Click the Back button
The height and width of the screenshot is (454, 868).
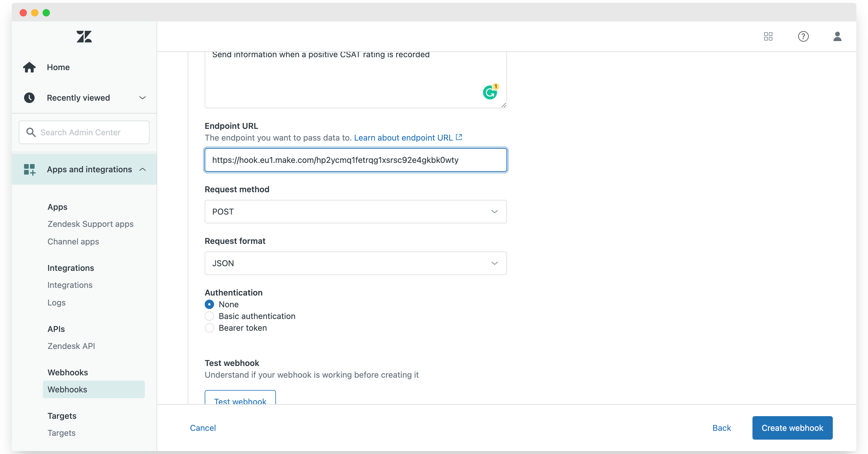(x=721, y=428)
